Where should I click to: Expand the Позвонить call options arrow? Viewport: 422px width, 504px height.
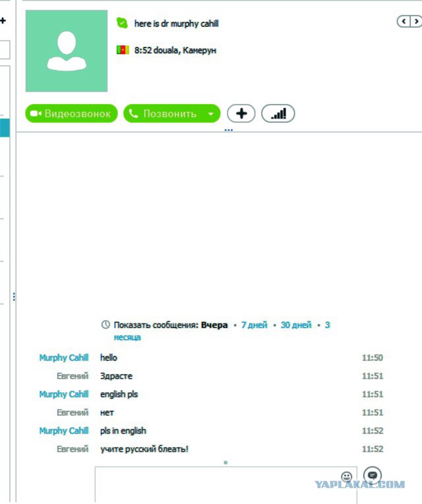[x=211, y=113]
